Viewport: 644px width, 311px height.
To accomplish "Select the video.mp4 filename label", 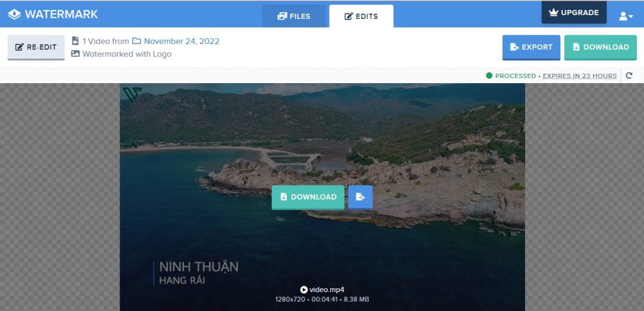I will 326,290.
